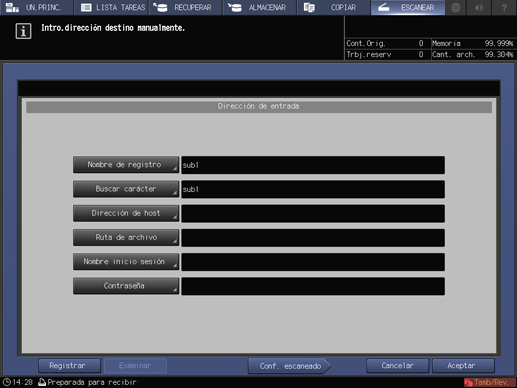Click the printer icon beside Preparada para recibir
The image size is (517, 388).
(x=42, y=382)
